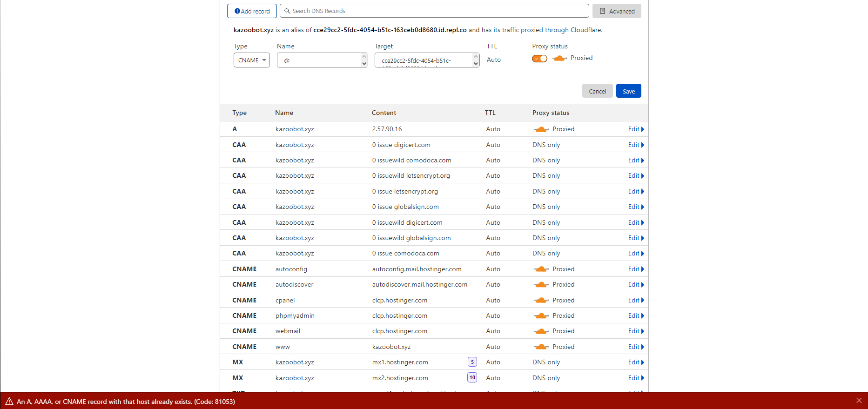Click the warning triangle icon in error banner

(x=9, y=401)
